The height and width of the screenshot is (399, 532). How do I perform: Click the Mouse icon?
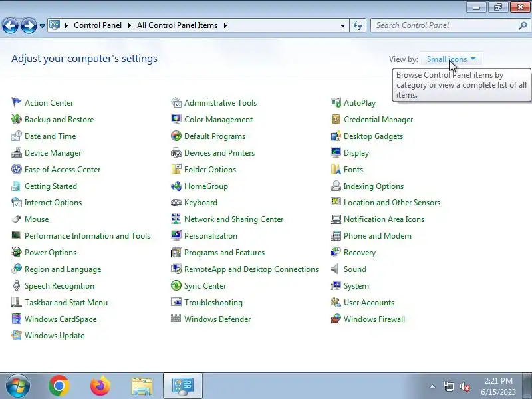(16, 219)
